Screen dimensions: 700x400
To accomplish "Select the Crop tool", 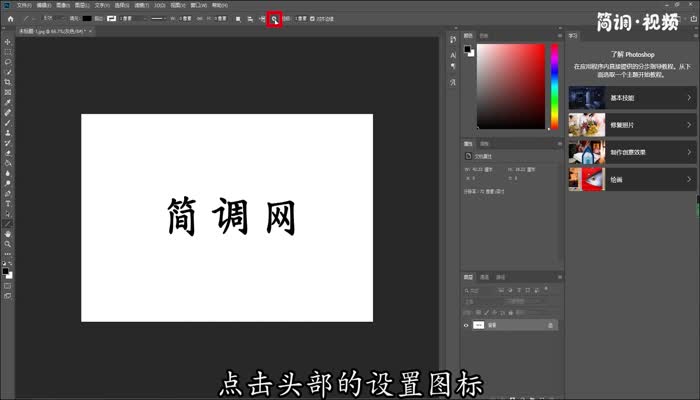I will [7, 81].
